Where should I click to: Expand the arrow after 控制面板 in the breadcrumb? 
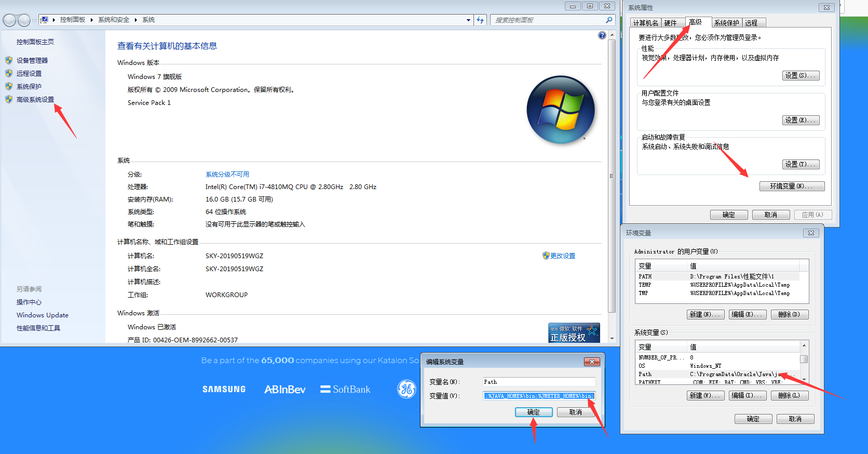pos(92,20)
